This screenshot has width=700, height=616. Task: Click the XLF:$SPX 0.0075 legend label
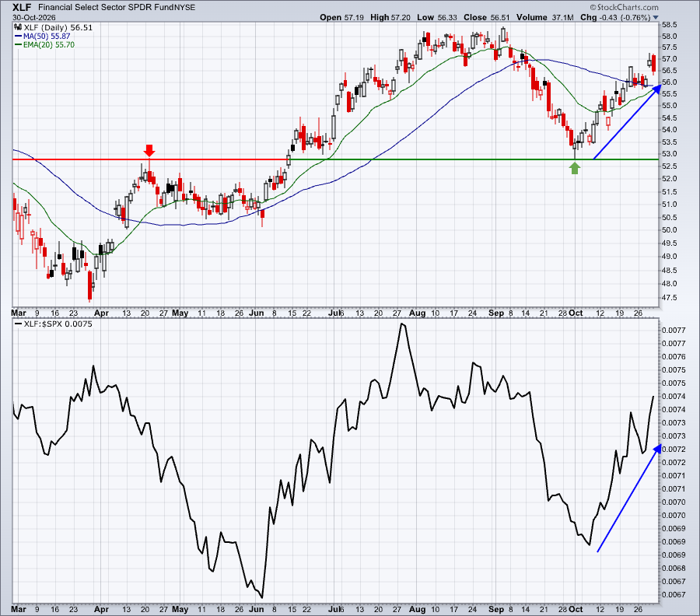[58, 324]
